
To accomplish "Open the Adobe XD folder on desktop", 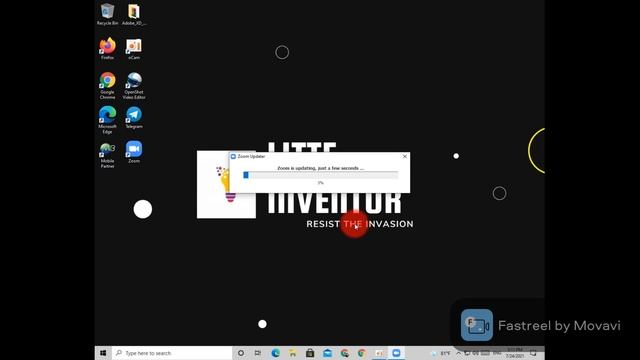I will pyautogui.click(x=134, y=14).
